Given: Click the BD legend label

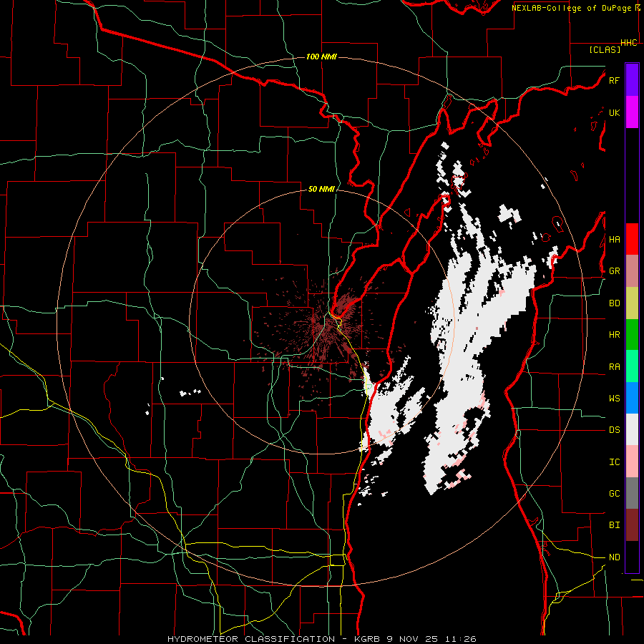Looking at the screenshot, I should (x=614, y=303).
